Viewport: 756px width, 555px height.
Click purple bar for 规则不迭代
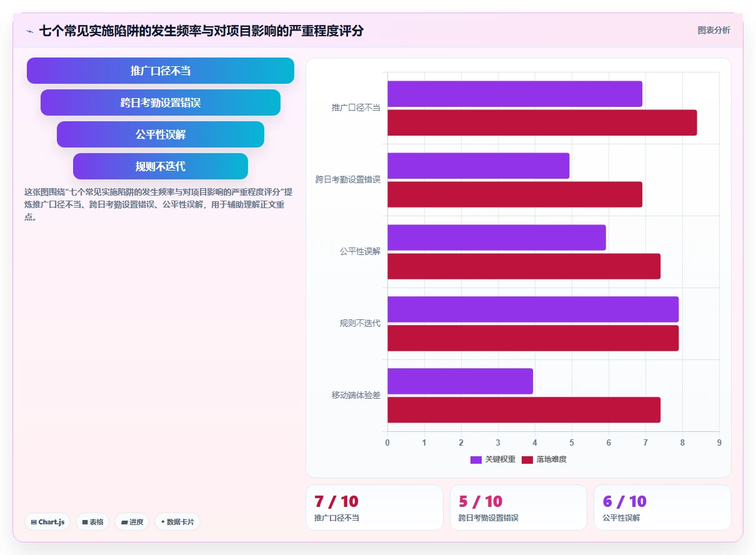tap(533, 309)
